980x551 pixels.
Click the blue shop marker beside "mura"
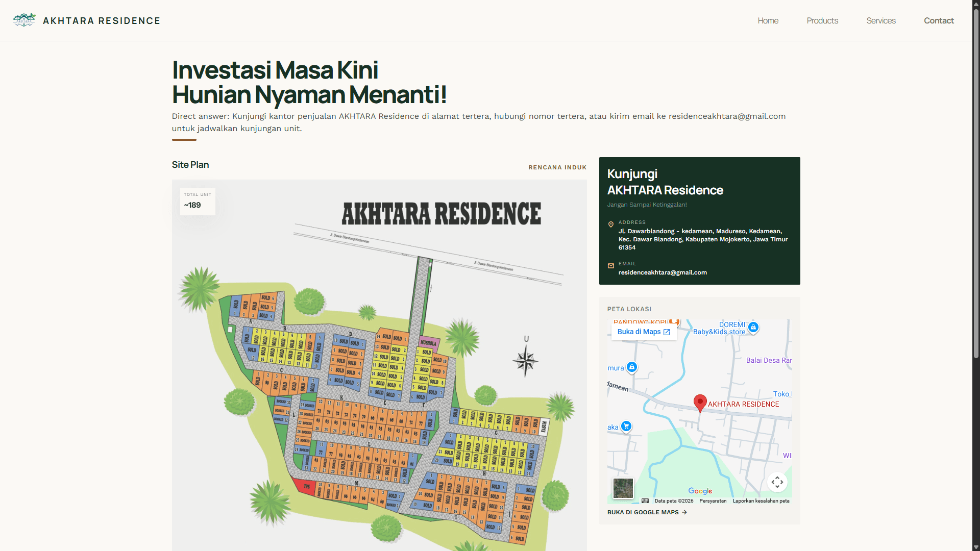632,367
